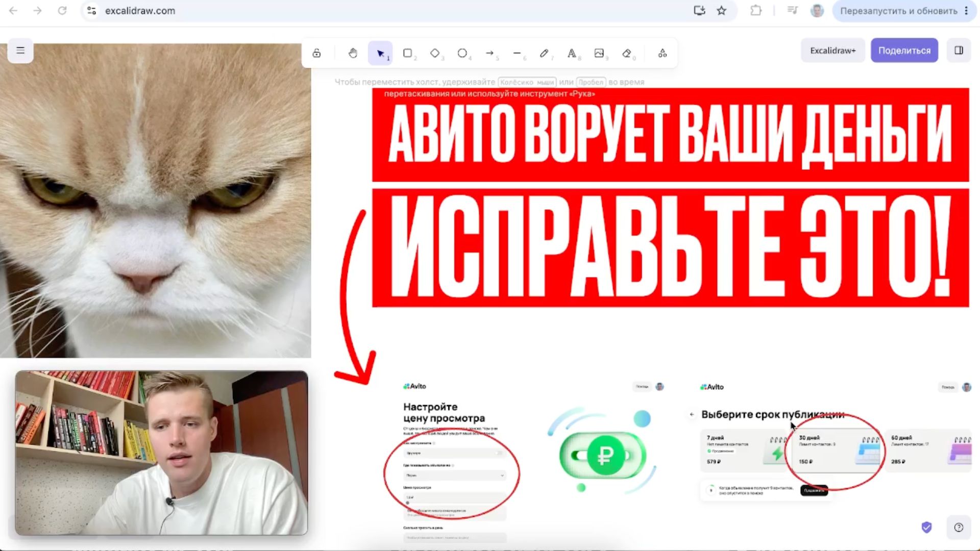Open the browser three-dot menu
The width and height of the screenshot is (980, 551).
click(966, 11)
